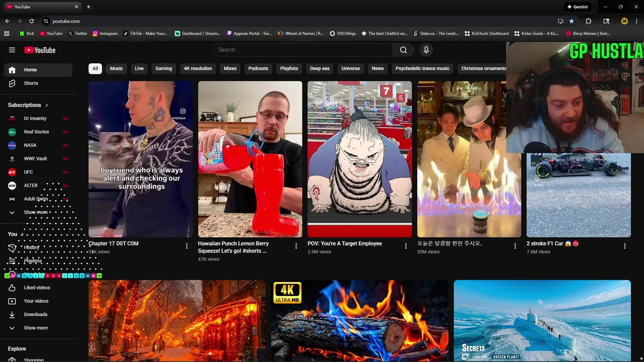Select the Playlists filter chip

289,68
